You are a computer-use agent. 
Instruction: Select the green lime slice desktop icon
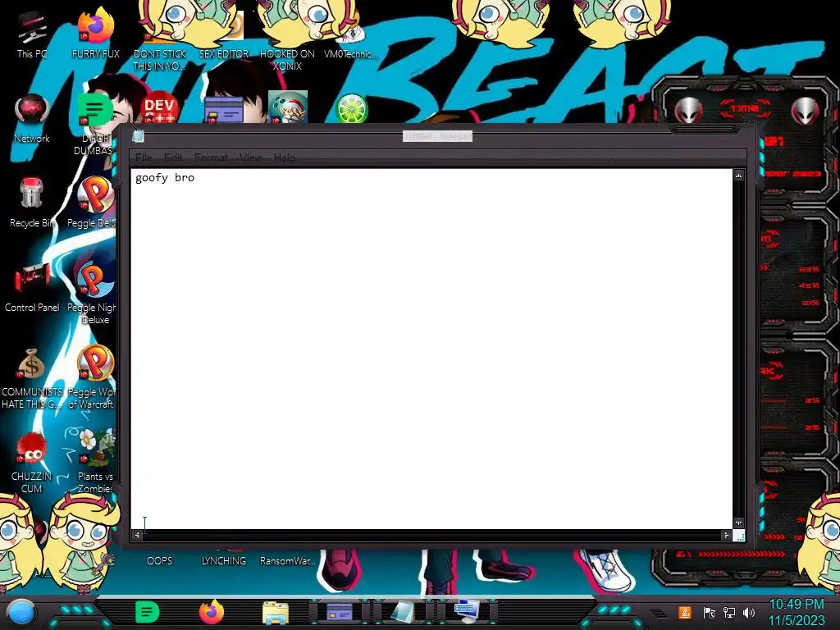351,108
